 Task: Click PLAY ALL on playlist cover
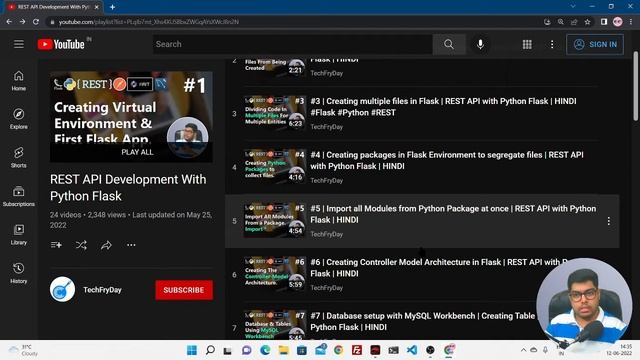(x=137, y=152)
